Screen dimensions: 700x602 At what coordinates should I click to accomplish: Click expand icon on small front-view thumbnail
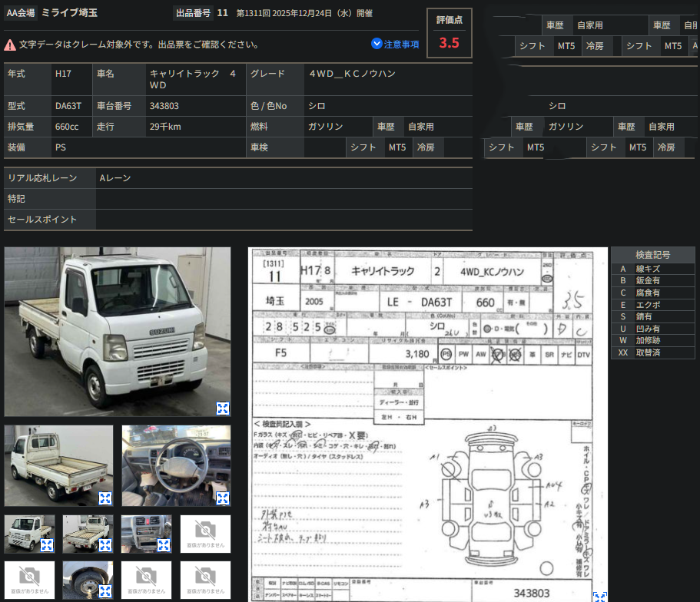(47, 545)
